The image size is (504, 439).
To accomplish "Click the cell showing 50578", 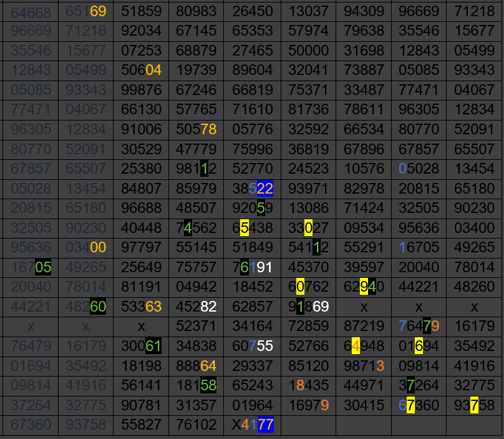I will tap(196, 129).
